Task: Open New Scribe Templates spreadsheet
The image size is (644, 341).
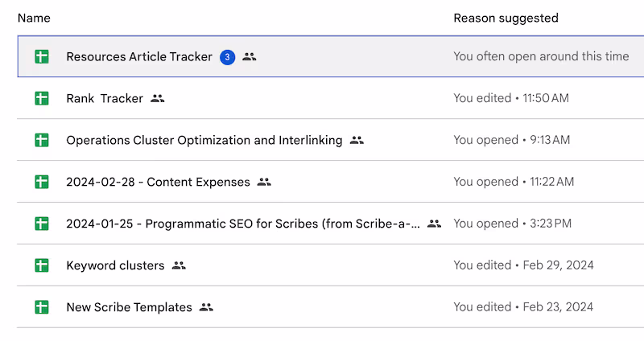Action: pyautogui.click(x=129, y=307)
